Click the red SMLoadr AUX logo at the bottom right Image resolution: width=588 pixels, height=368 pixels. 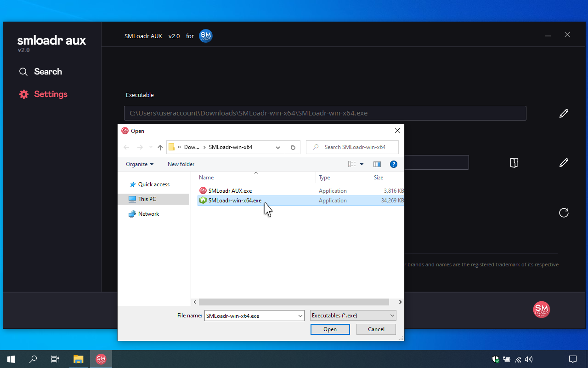click(x=542, y=310)
